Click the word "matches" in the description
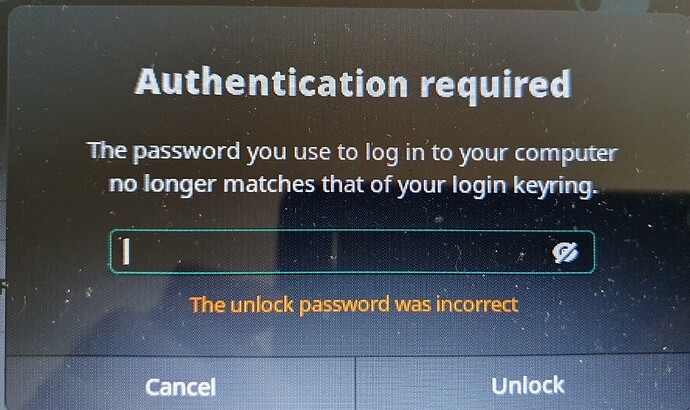This screenshot has width=690, height=410. [269, 184]
